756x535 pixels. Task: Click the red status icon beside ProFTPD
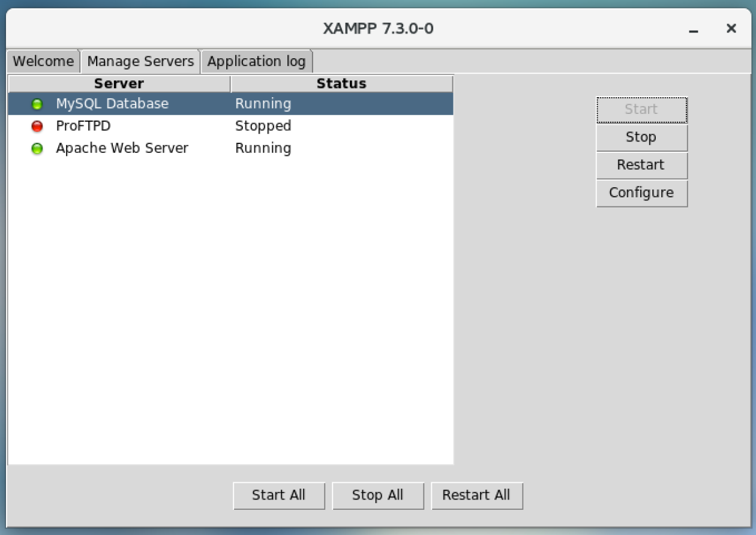pos(37,127)
